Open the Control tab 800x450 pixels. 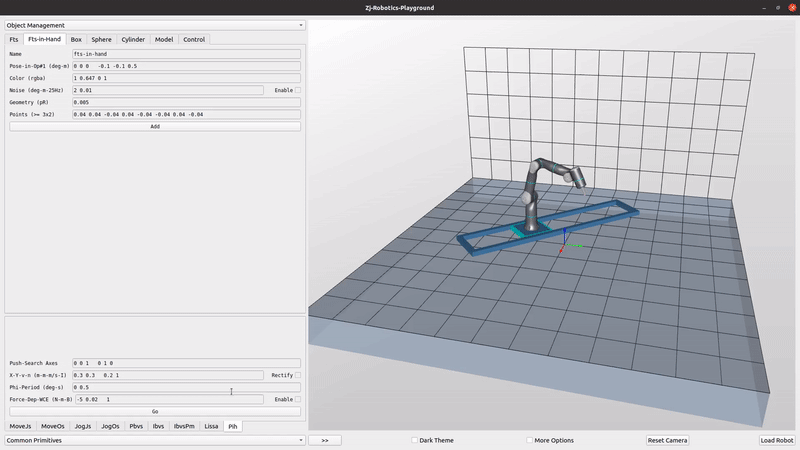(x=194, y=40)
